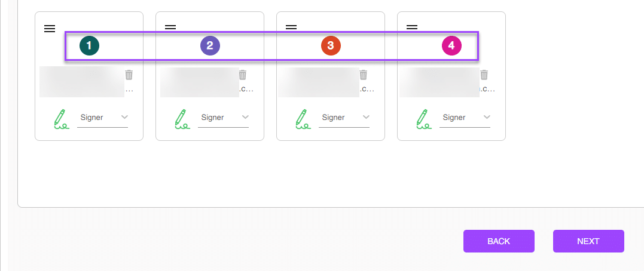Click the green signature pen icon in card 3
The height and width of the screenshot is (271, 644).
pyautogui.click(x=303, y=118)
